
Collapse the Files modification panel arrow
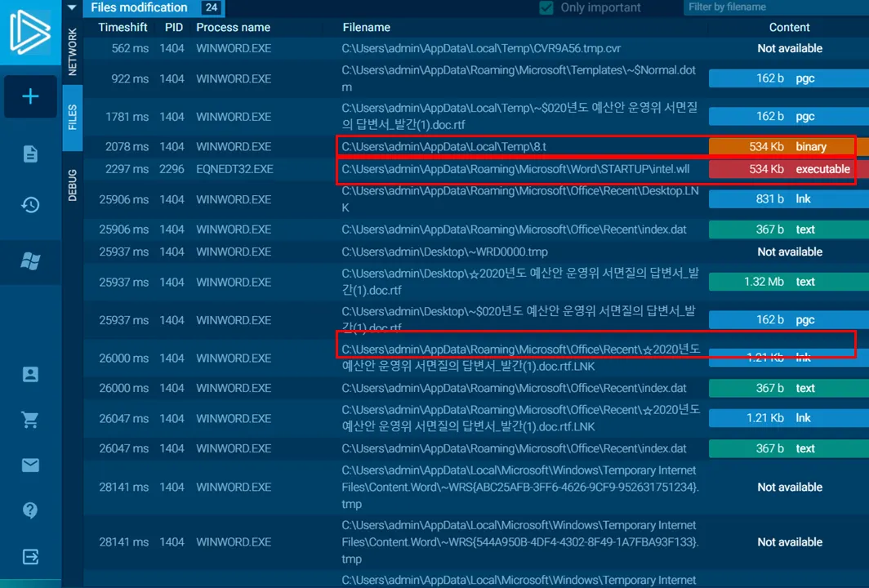72,8
